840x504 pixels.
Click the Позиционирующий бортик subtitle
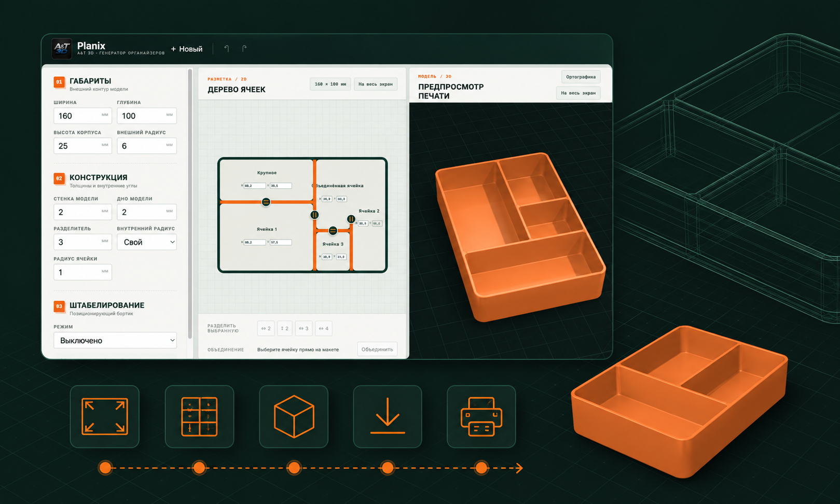(102, 314)
